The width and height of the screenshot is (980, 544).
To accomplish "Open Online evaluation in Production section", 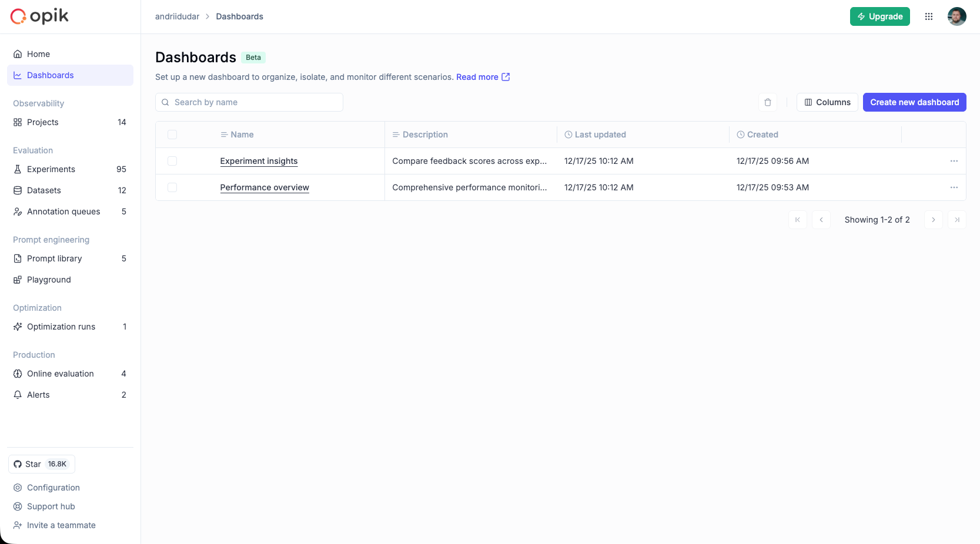I will (x=61, y=374).
